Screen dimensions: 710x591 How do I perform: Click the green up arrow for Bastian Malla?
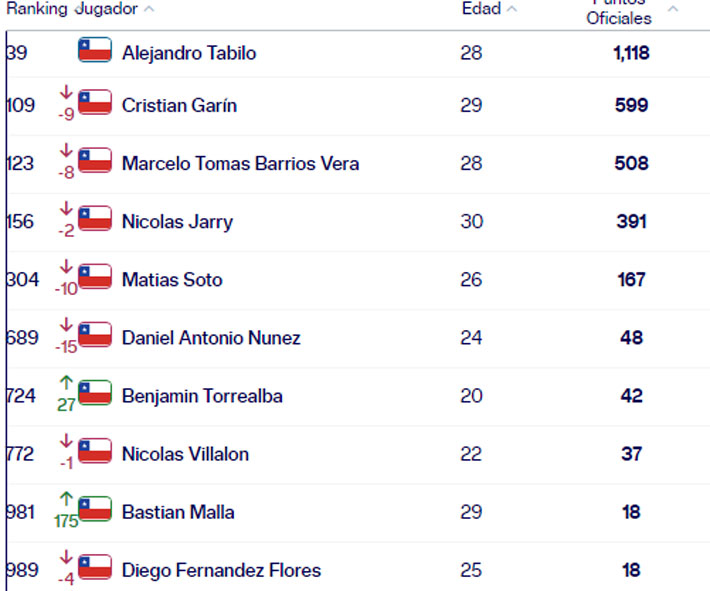click(67, 498)
